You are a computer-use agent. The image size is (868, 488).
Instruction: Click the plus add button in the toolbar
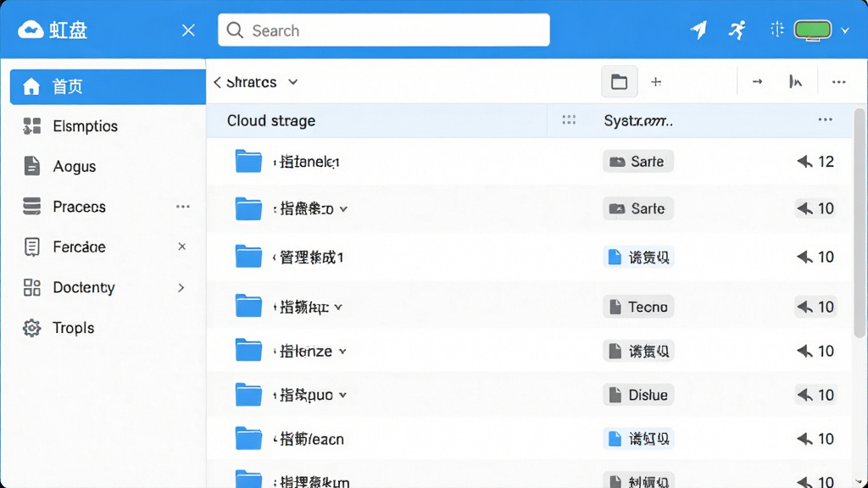(656, 82)
